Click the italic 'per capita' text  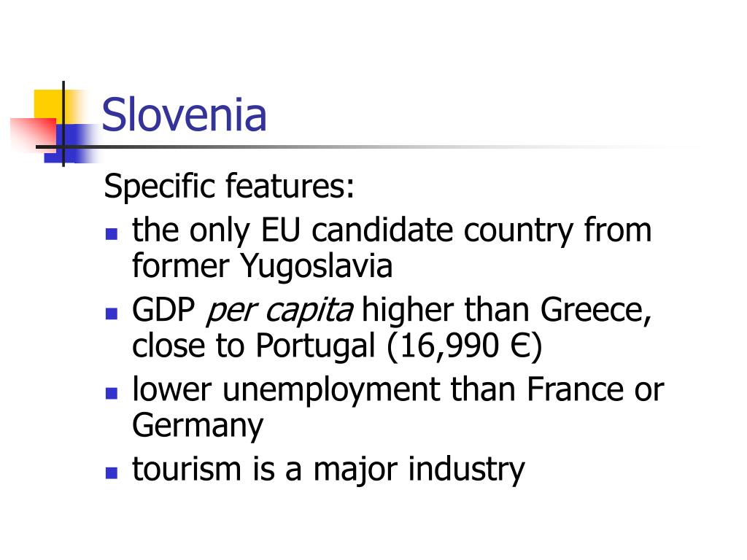click(x=279, y=312)
